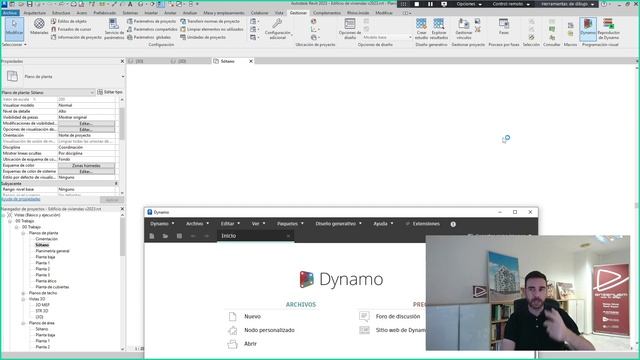Open Foro de discusión link
Image resolution: width=640 pixels, height=360 pixels.
click(398, 316)
